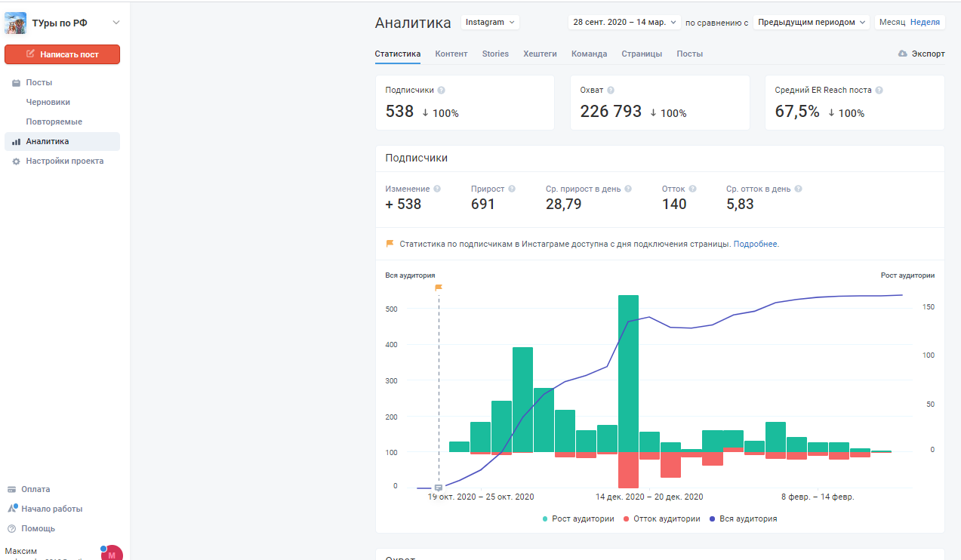Click the help icon next to Подписчики
This screenshot has height=560, width=961.
click(442, 91)
